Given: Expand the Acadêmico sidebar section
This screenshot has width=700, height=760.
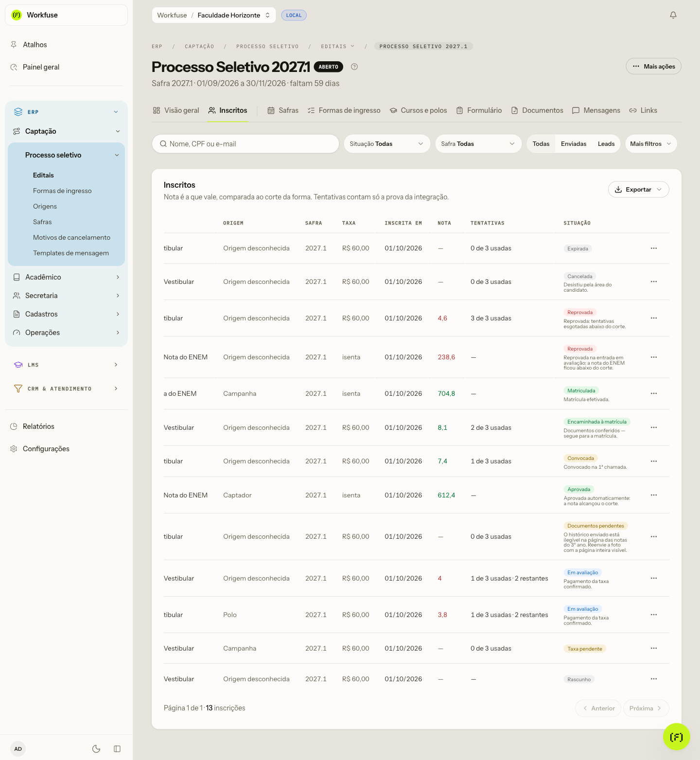Looking at the screenshot, I should [66, 277].
